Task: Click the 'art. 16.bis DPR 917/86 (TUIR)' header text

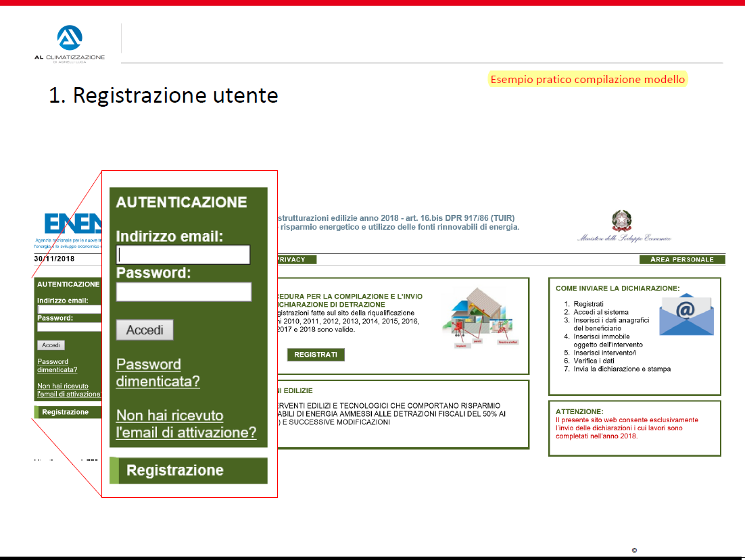Action: tap(460, 218)
